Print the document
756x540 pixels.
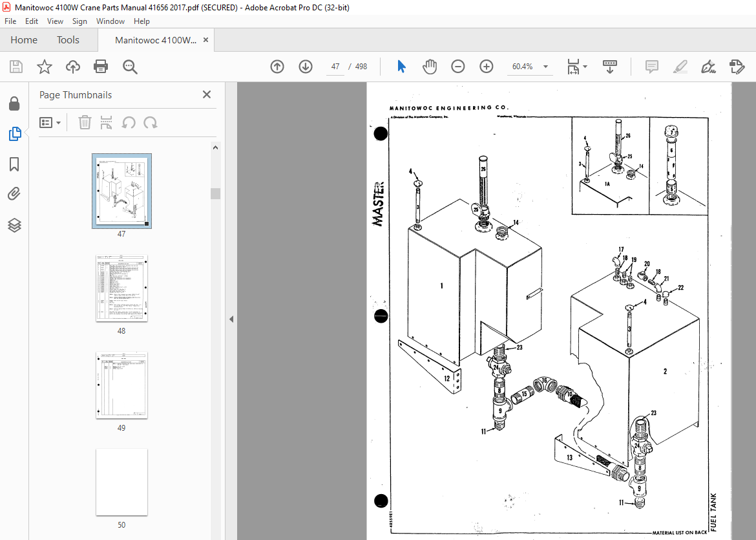[101, 67]
